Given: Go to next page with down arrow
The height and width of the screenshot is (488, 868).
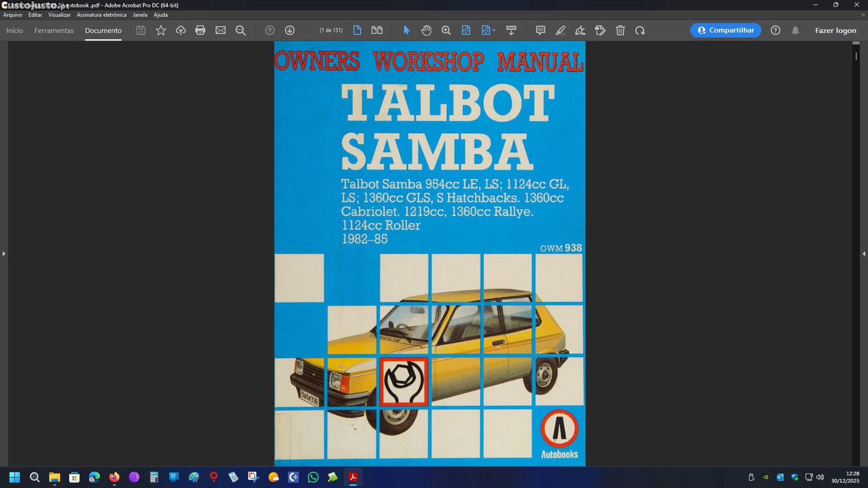Looking at the screenshot, I should point(289,30).
